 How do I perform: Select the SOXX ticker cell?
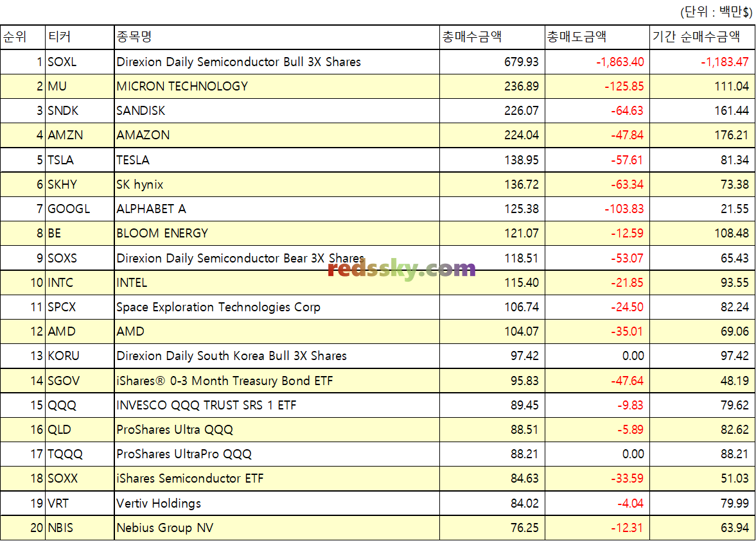point(80,479)
